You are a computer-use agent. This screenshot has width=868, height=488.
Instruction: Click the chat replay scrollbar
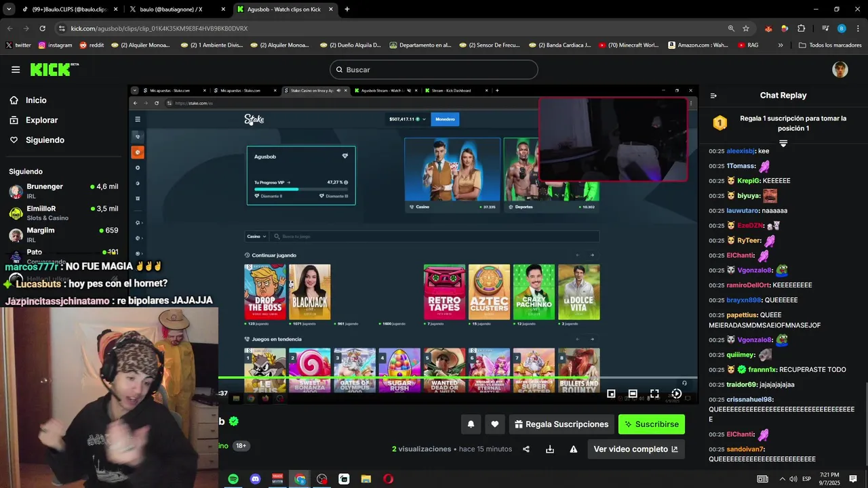click(x=865, y=420)
